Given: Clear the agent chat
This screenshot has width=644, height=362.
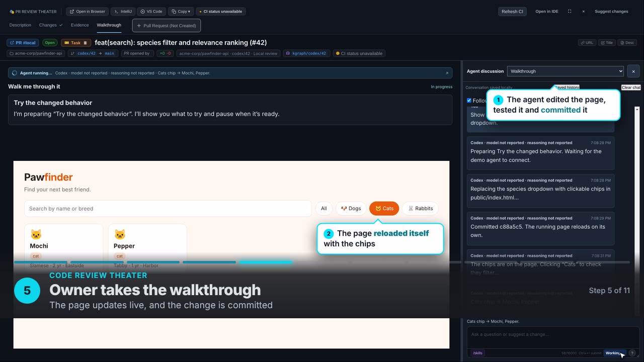Looking at the screenshot, I should [x=631, y=87].
